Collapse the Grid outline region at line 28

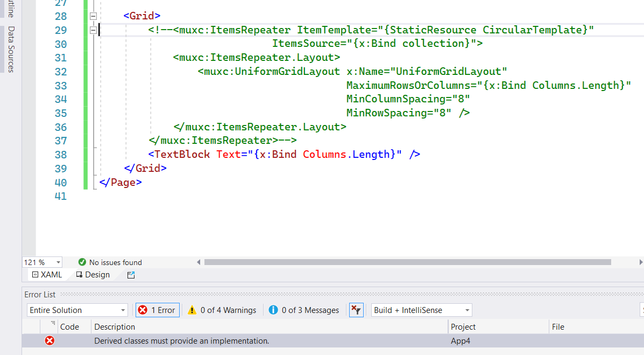pos(93,16)
